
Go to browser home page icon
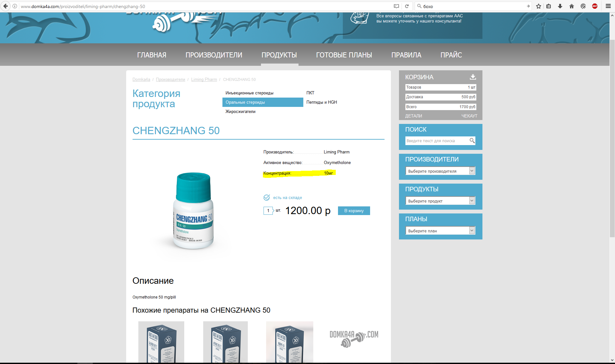click(x=571, y=6)
